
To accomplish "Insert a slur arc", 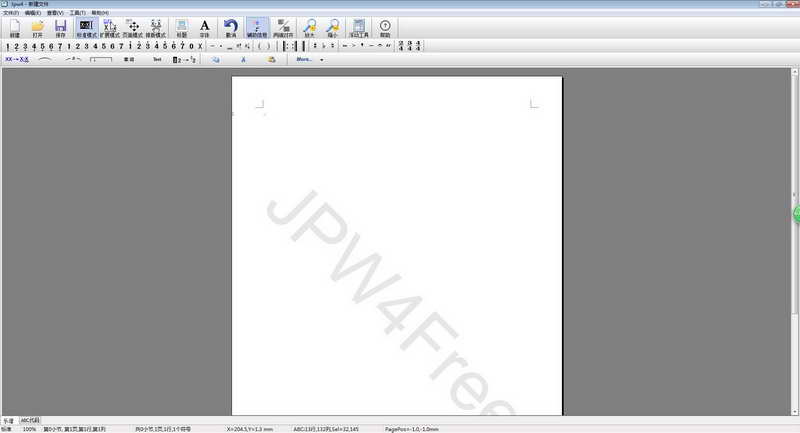I will [x=45, y=60].
